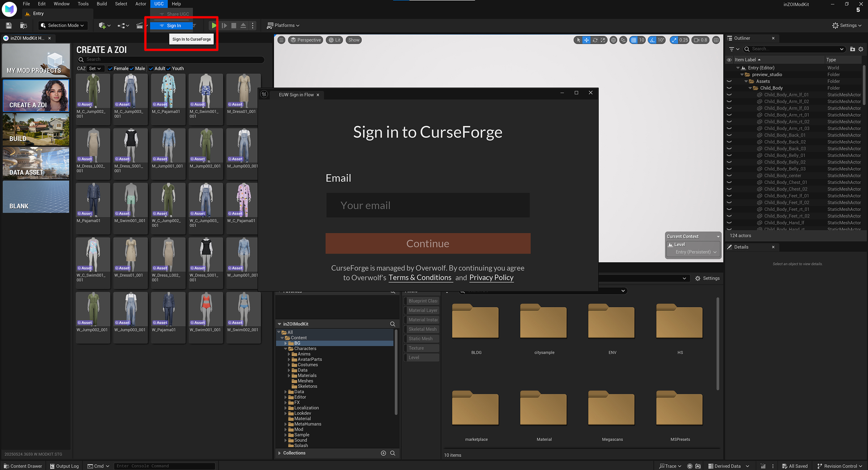The image size is (868, 470).
Task: Open rotation snap value 10° dropdown
Action: click(661, 40)
